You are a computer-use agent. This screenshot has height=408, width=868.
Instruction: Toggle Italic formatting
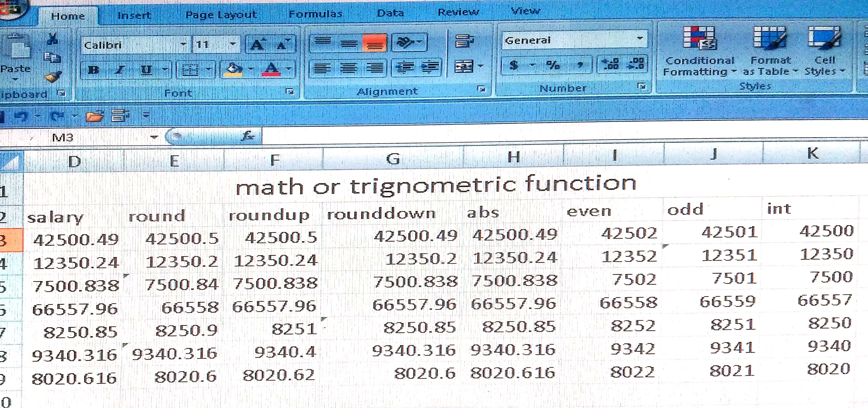tap(119, 70)
